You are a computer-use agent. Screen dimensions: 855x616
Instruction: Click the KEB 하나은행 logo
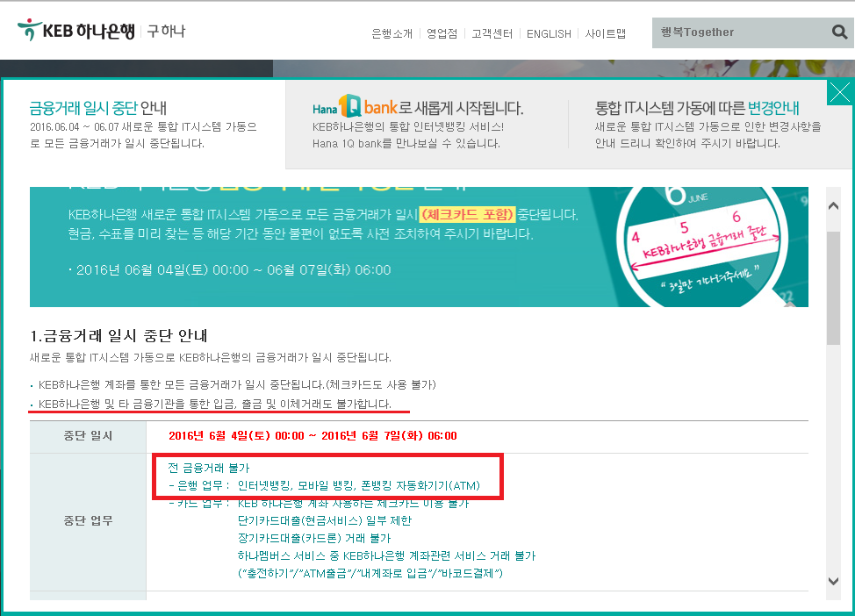click(76, 31)
